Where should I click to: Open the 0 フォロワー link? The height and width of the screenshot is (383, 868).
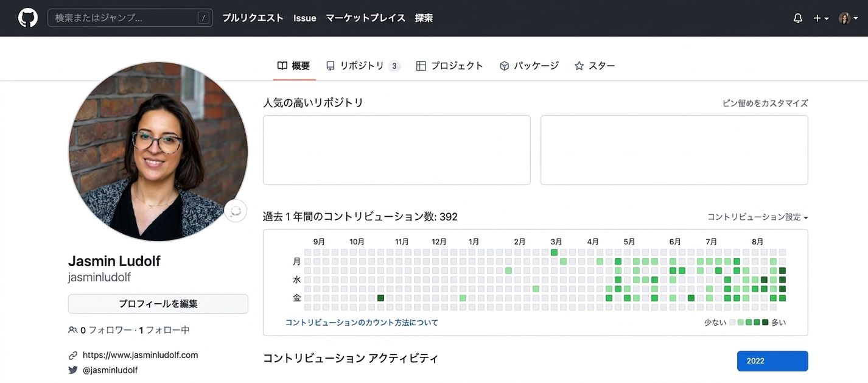(107, 331)
